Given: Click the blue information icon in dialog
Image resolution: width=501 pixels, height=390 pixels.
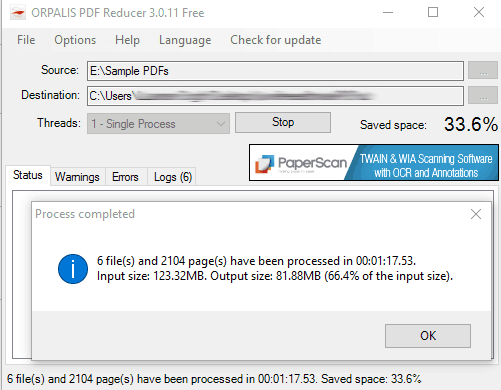Looking at the screenshot, I should [x=73, y=269].
